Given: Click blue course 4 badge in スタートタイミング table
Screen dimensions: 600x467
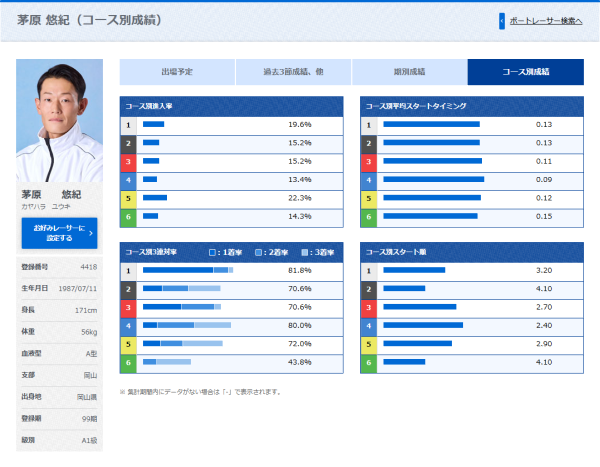Looking at the screenshot, I should [368, 180].
